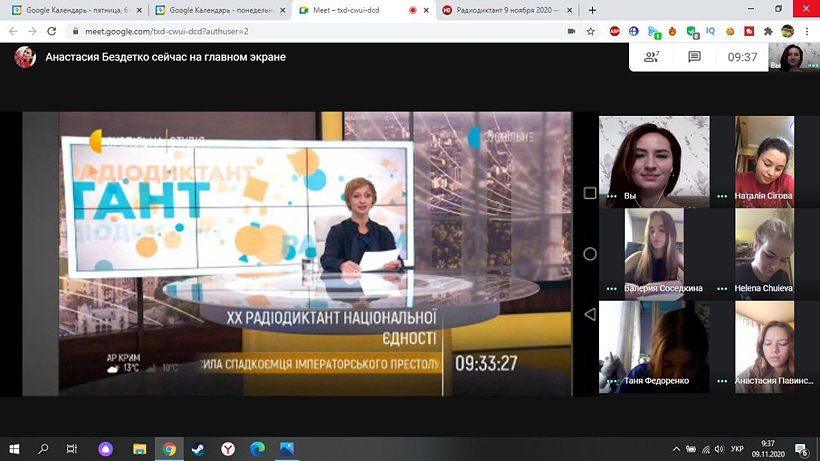Switch to the Google Календарь – пятница tab
Screen dimensions: 820x461
click(x=73, y=10)
